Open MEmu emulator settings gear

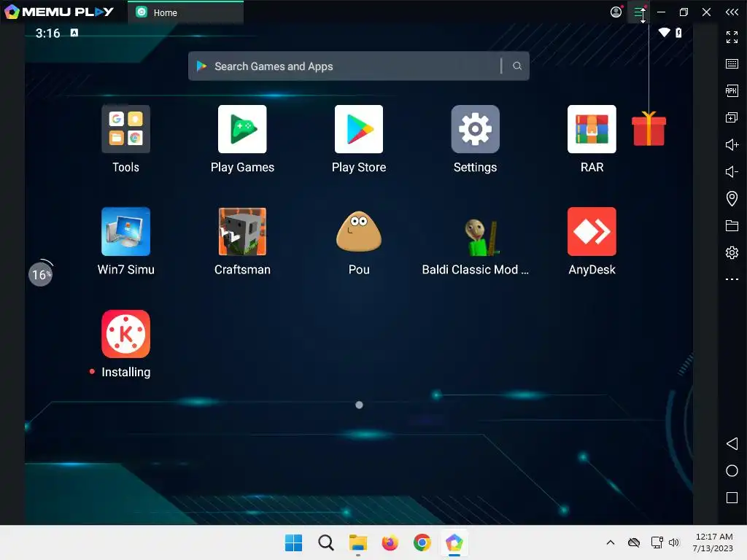(x=732, y=252)
